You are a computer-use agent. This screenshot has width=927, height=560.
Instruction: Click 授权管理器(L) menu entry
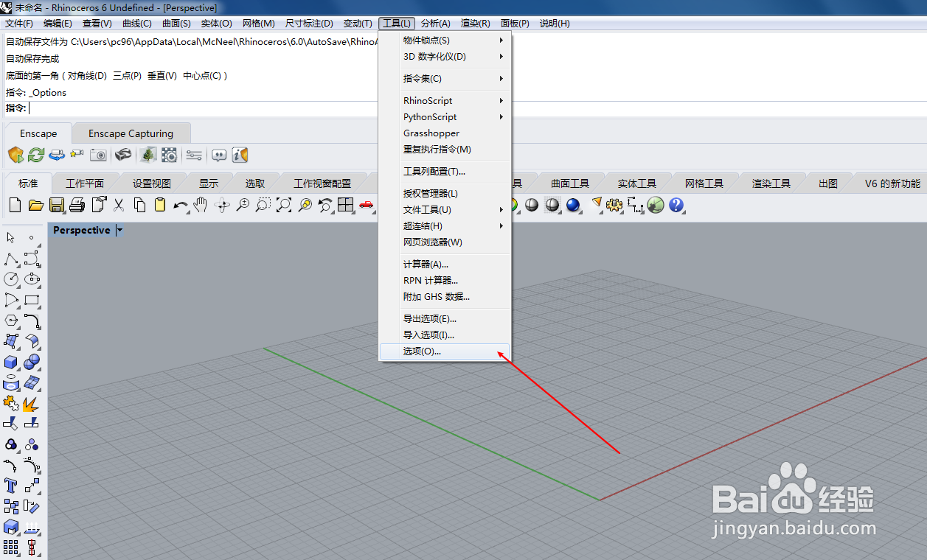coord(445,194)
